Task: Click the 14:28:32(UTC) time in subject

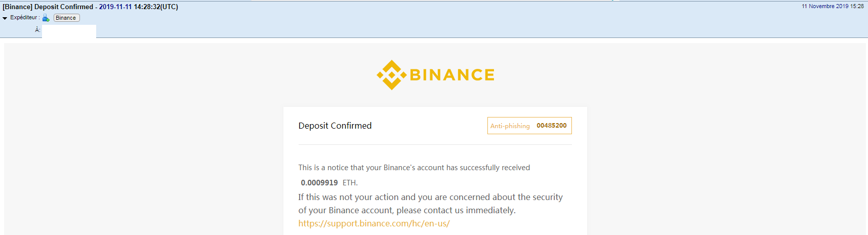Action: coord(156,7)
